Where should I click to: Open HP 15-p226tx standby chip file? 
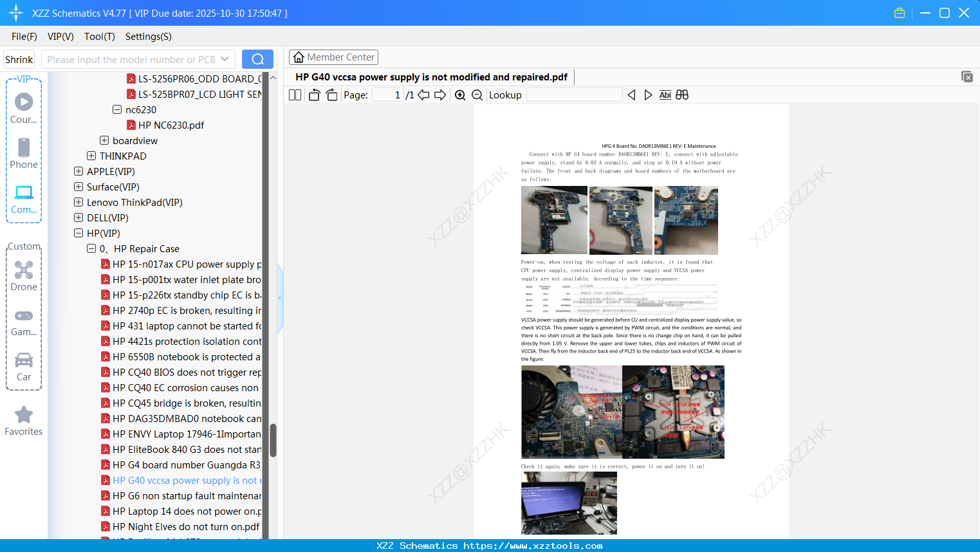[x=181, y=295]
